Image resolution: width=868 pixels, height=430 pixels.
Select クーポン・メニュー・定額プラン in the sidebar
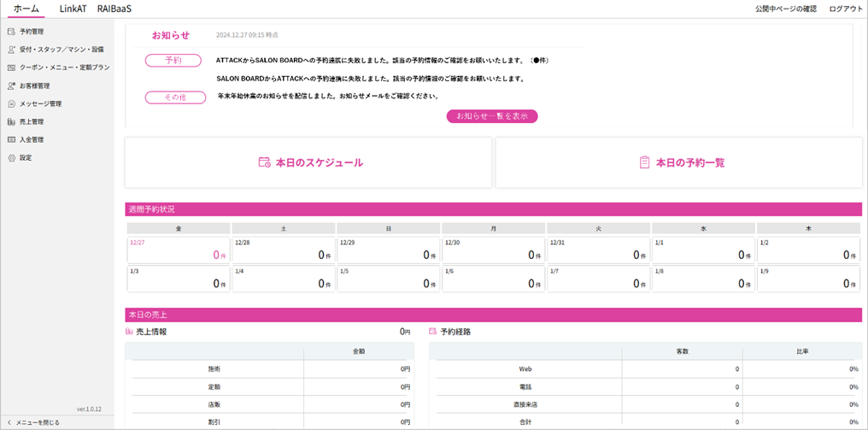[64, 68]
